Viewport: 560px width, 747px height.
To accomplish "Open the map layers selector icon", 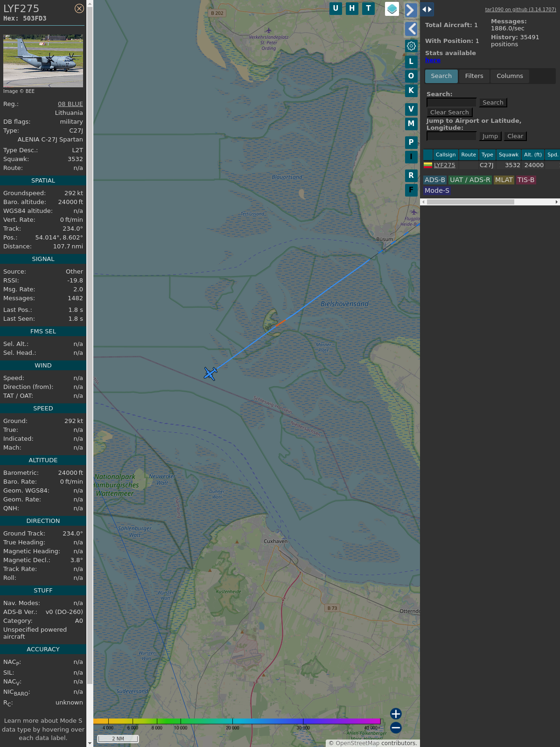I will 392,9.
